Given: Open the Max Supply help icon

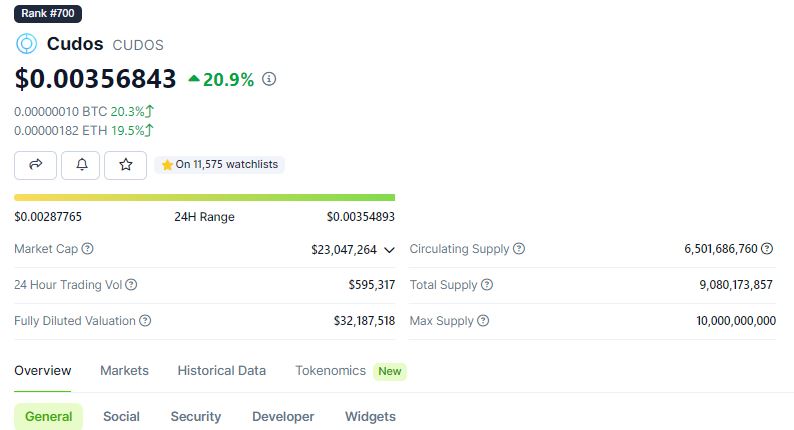Looking at the screenshot, I should coord(483,321).
